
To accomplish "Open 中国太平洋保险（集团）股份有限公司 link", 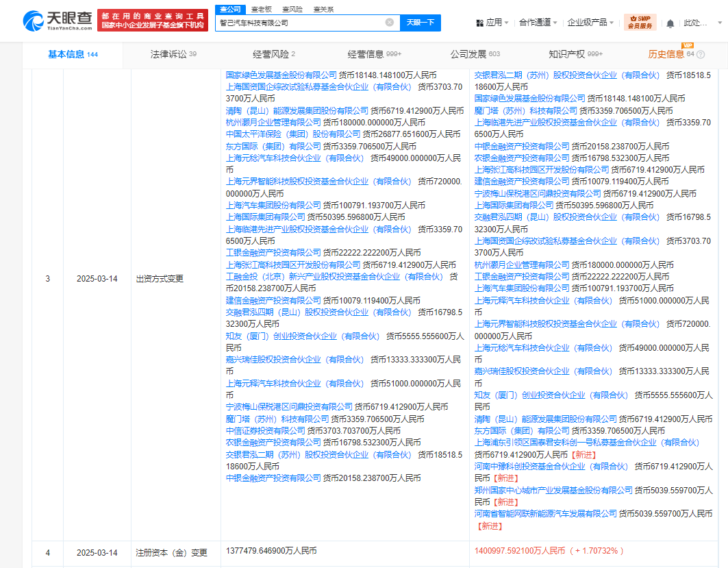I will click(x=293, y=134).
